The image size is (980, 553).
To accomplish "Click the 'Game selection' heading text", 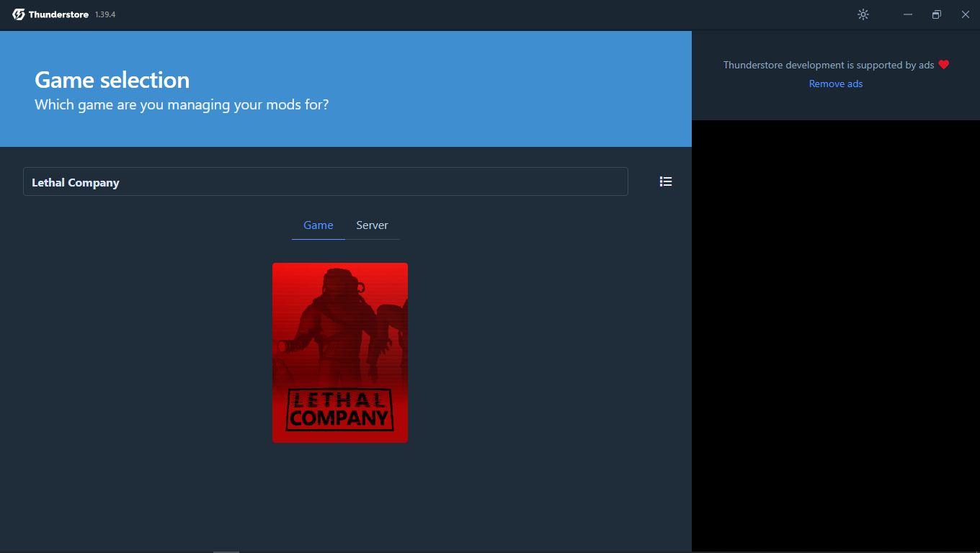I will [112, 80].
